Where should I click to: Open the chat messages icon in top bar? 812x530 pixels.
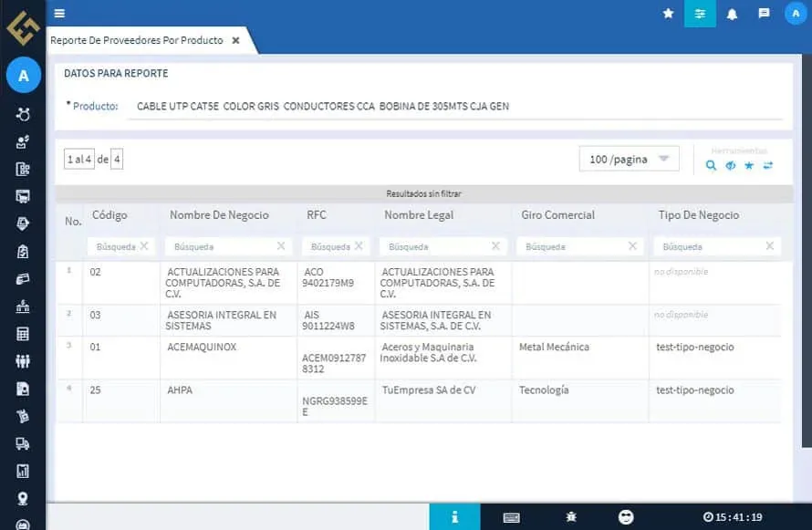click(x=765, y=13)
